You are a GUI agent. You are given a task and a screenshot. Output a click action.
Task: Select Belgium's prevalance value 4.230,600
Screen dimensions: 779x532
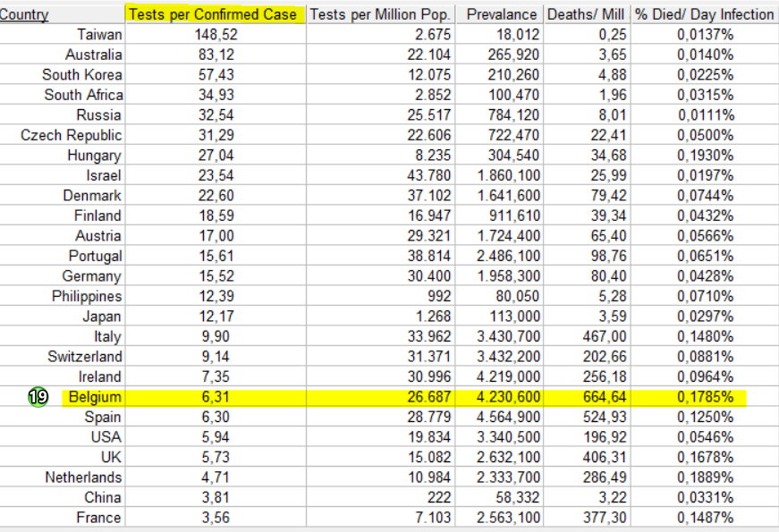pyautogui.click(x=508, y=397)
